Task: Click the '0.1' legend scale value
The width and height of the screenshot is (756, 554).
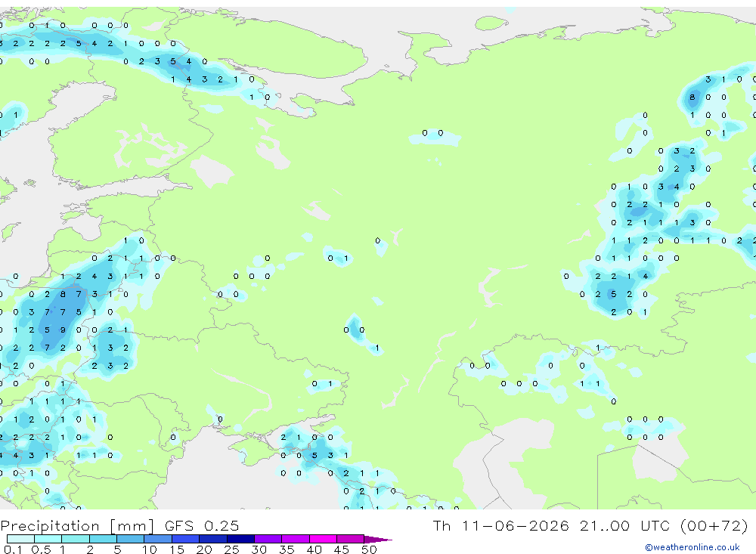Action: click(x=13, y=549)
